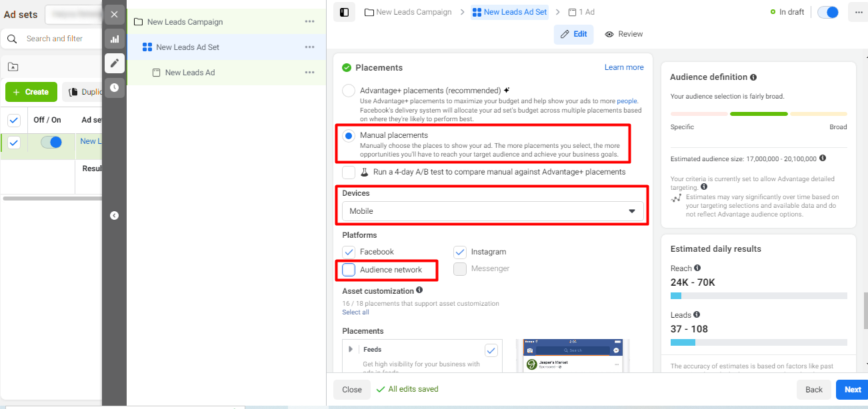Toggle the sidebar layout icon button

pyautogui.click(x=344, y=12)
